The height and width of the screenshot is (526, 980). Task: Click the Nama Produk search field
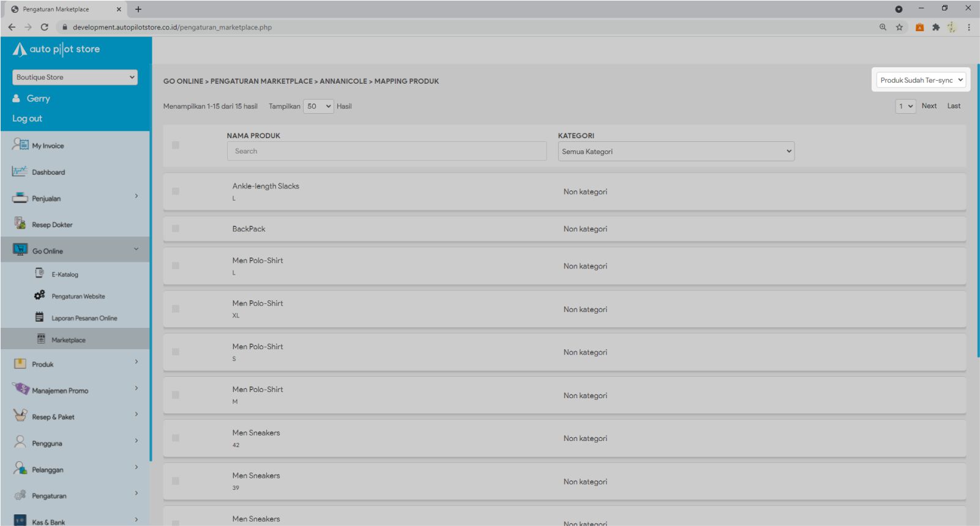coord(386,151)
